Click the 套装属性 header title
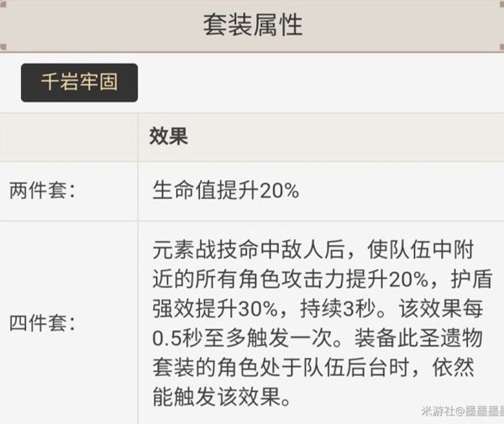The height and width of the screenshot is (424, 504). coord(252,25)
